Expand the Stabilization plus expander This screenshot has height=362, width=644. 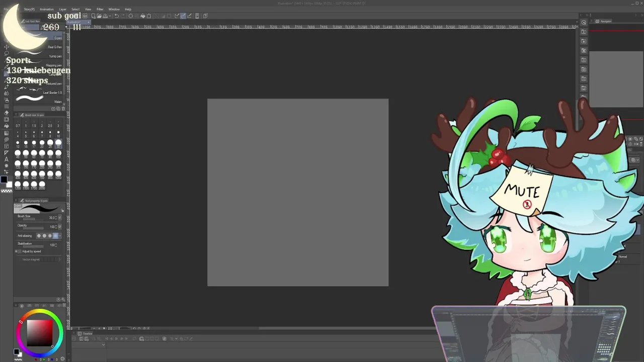tap(16, 251)
